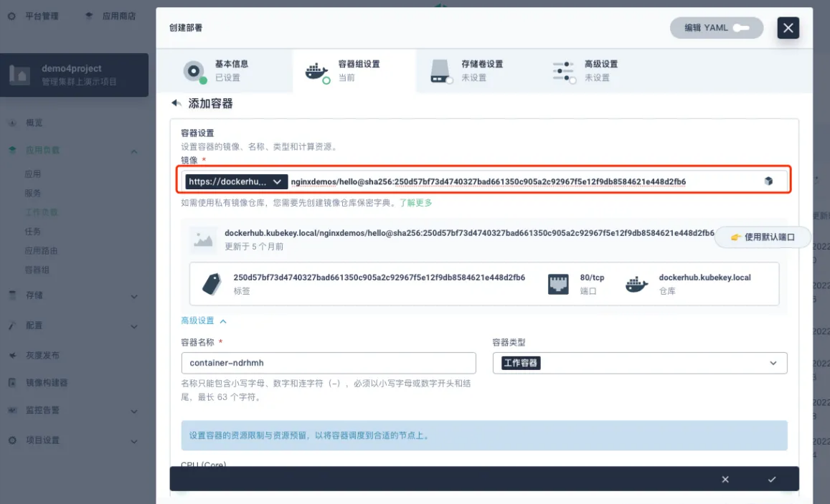830x504 pixels.
Task: Open the 容器类型 (Container Type) dropdown
Action: [x=637, y=363]
